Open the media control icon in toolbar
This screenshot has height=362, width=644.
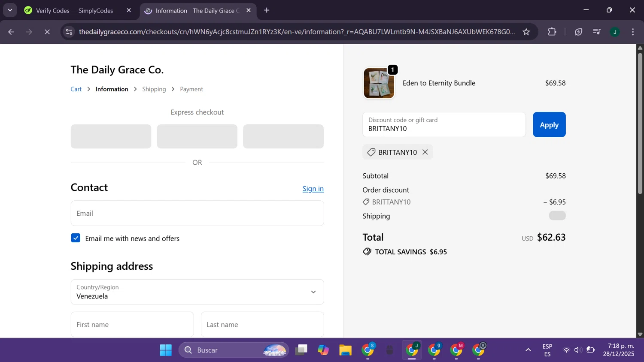(x=597, y=32)
